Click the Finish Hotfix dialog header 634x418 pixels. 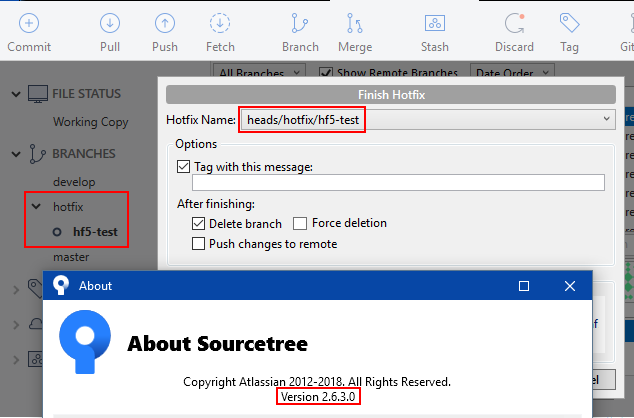391,95
